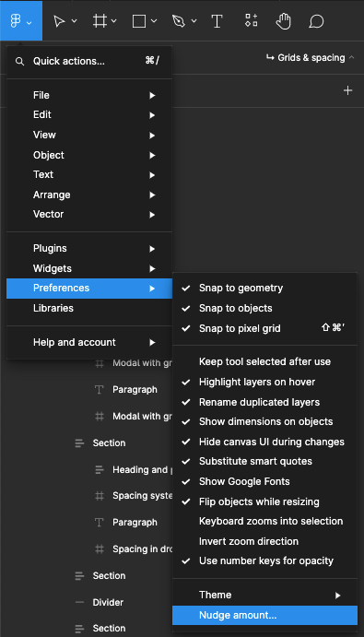
Task: Click icon beside Heading and p layer
Action: click(100, 469)
